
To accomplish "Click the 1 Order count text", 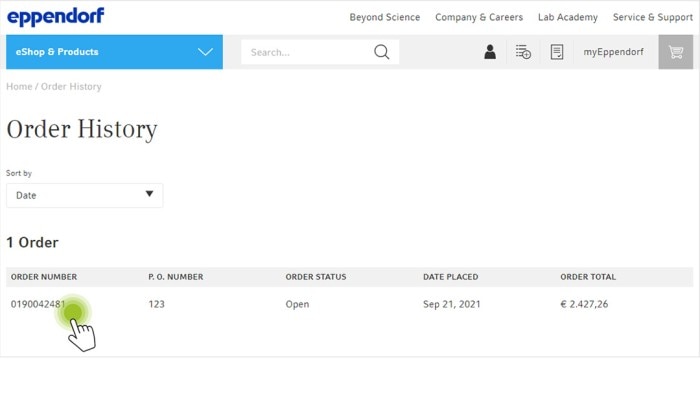I will point(32,242).
